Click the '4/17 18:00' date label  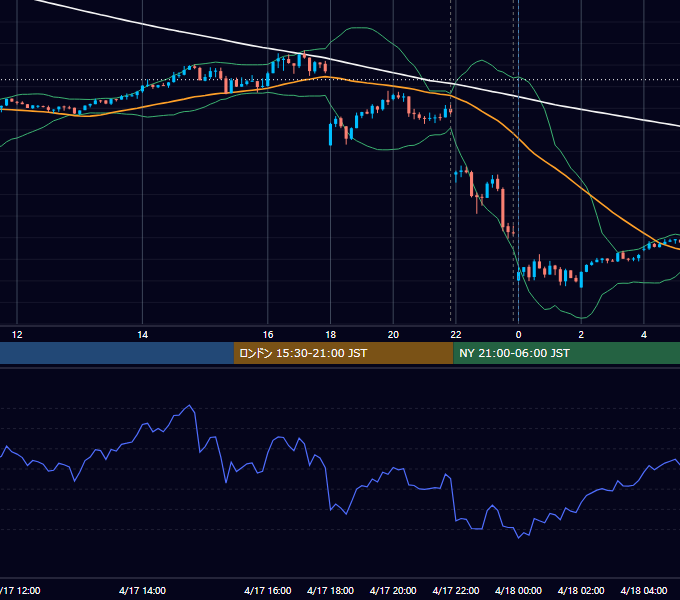pos(330,590)
